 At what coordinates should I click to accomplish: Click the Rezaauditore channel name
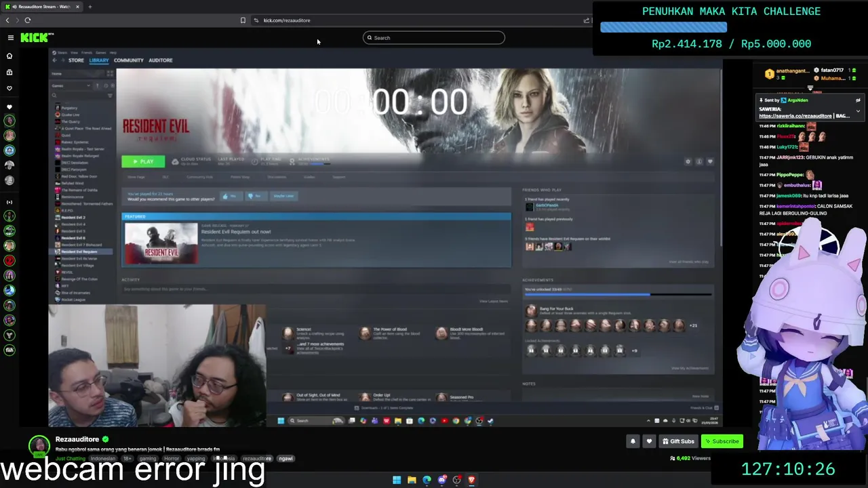click(77, 439)
